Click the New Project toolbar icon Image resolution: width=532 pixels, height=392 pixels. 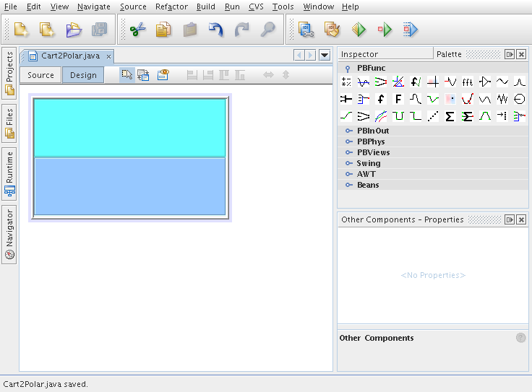point(22,30)
